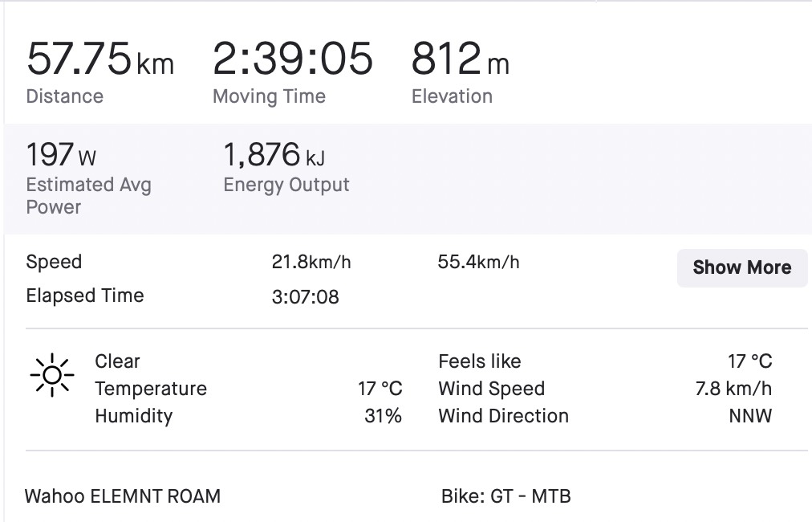This screenshot has width=812, height=522.
Task: Click the Bike: GT - MTB text
Action: (506, 496)
